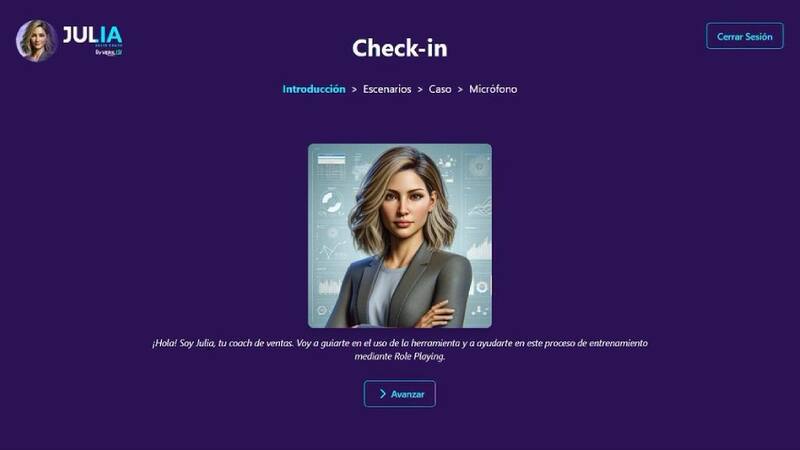The width and height of the screenshot is (800, 450).
Task: Click the first breadcrumb arrow after Introducción
Action: click(x=354, y=89)
